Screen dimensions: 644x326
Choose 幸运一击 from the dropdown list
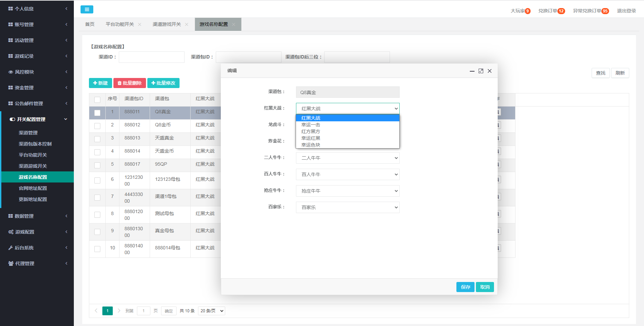[x=311, y=125]
